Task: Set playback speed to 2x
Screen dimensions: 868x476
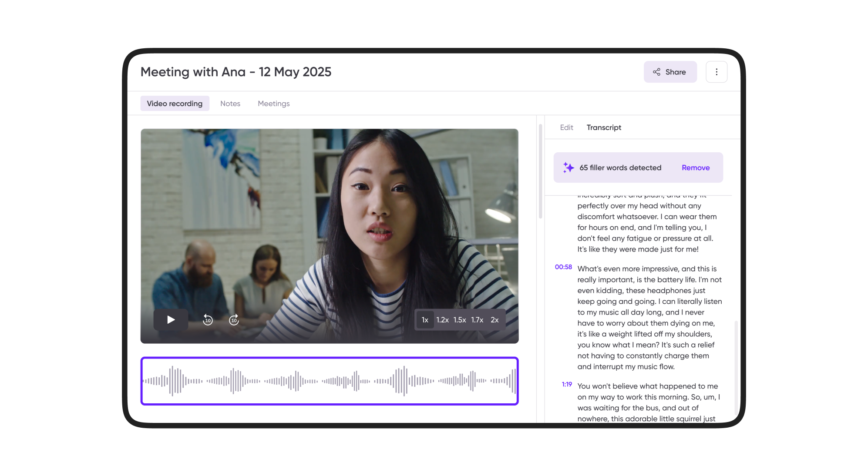Action: [x=495, y=320]
